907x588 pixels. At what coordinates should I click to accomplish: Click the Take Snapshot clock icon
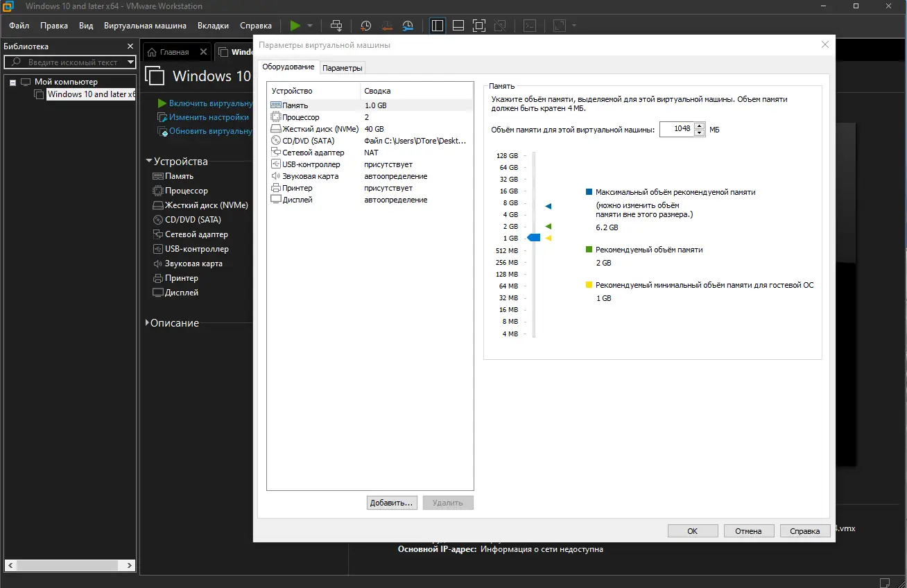(365, 26)
